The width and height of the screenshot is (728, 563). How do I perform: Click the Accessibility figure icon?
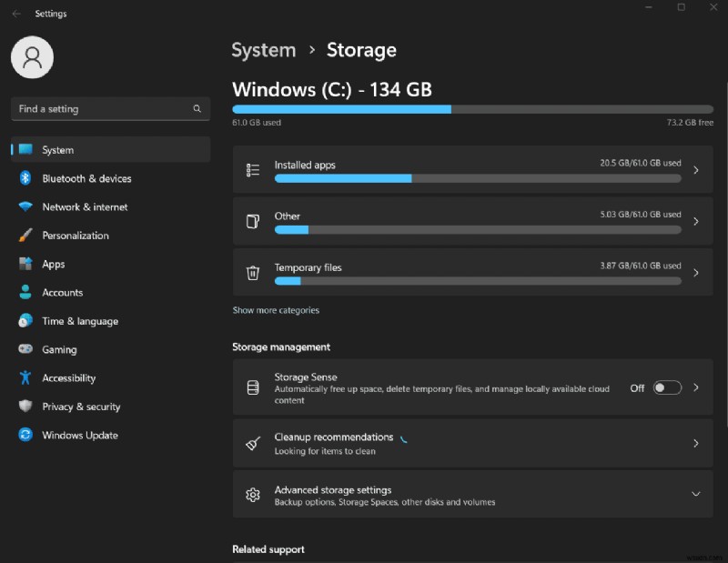pos(25,377)
